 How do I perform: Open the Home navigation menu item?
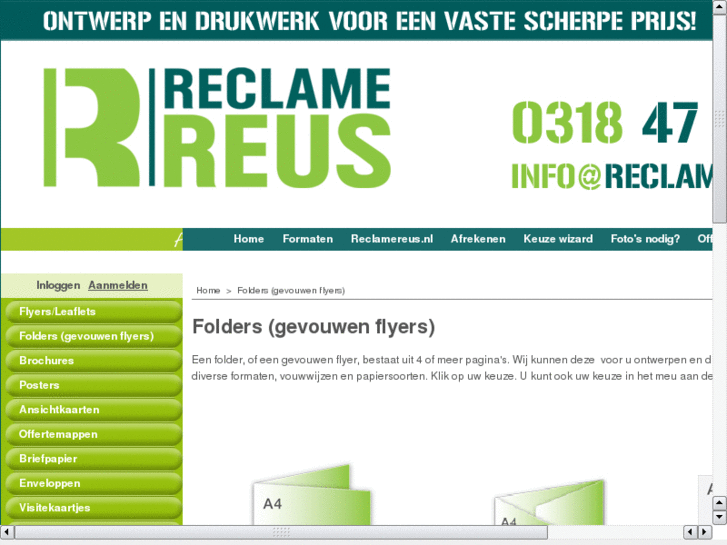pos(249,239)
